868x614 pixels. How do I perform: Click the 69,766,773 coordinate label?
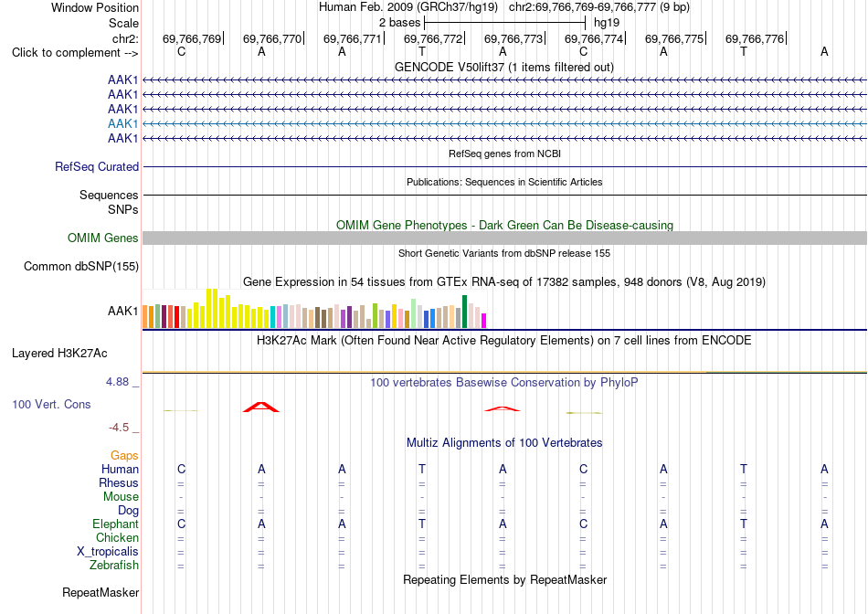click(513, 38)
